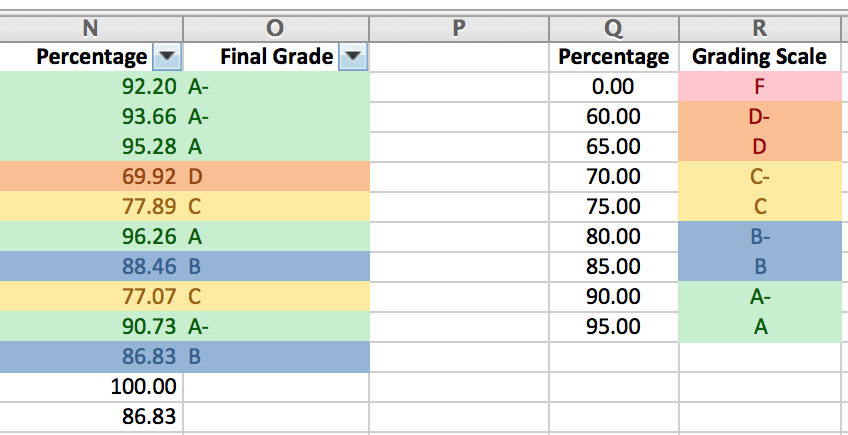
Task: Select the 88.46 percentage cell
Action: 92,267
